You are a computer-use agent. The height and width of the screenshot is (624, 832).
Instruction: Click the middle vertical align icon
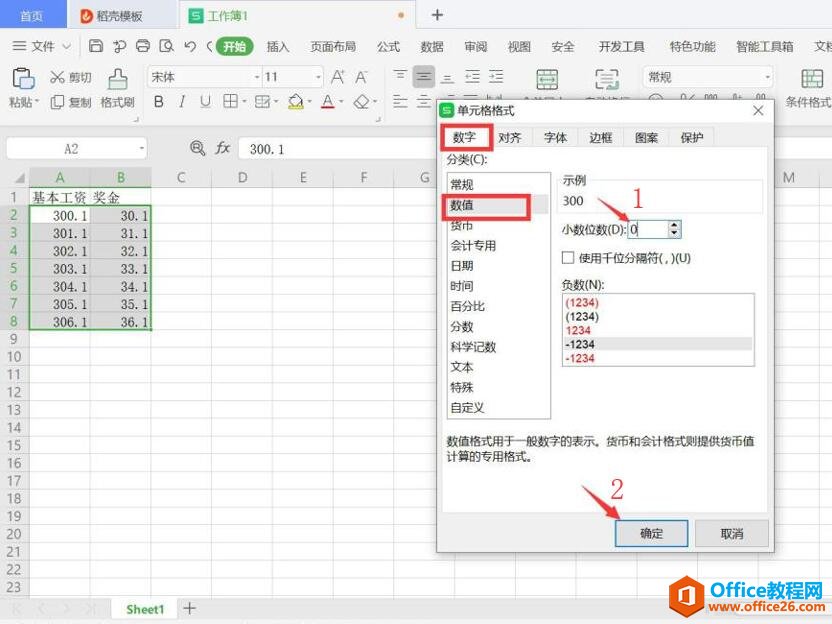(x=423, y=76)
